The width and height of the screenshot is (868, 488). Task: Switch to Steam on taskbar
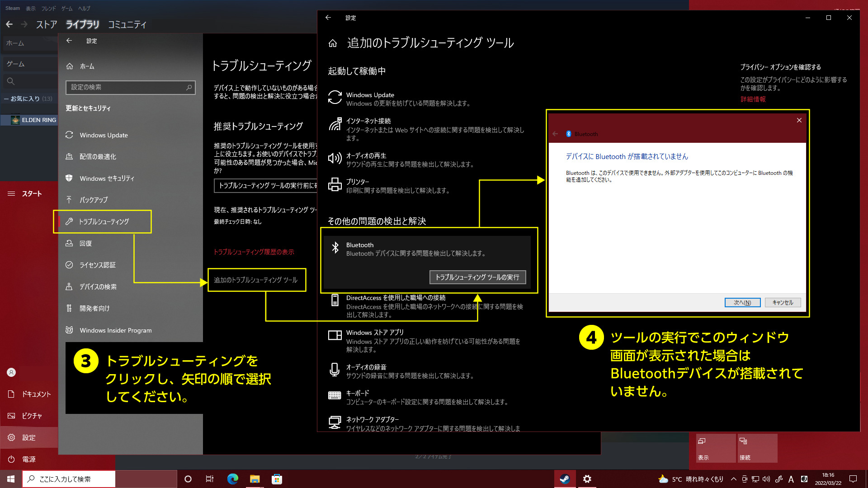[x=565, y=479]
